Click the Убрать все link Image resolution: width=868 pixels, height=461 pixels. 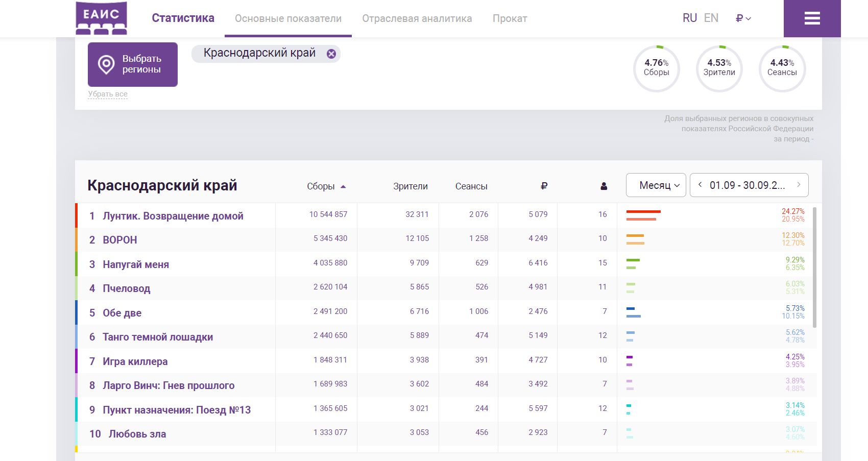tap(108, 94)
